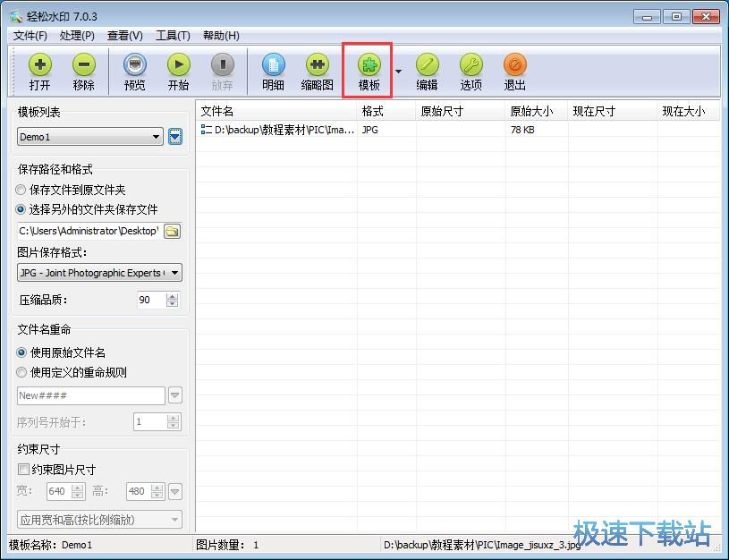729x560 pixels.
Task: Click the height spinner showing 480
Action: tap(145, 491)
